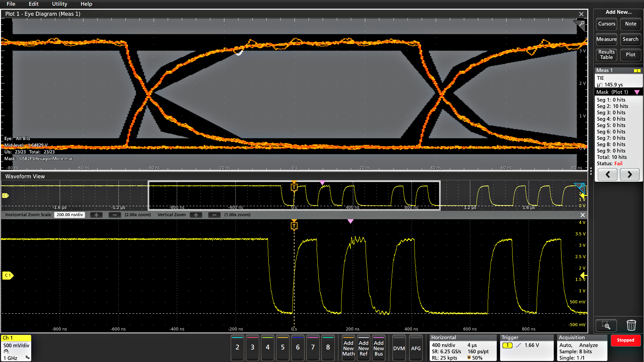Click the Stopped acquisition button
Screen dimensions: 644x362
[626, 340]
